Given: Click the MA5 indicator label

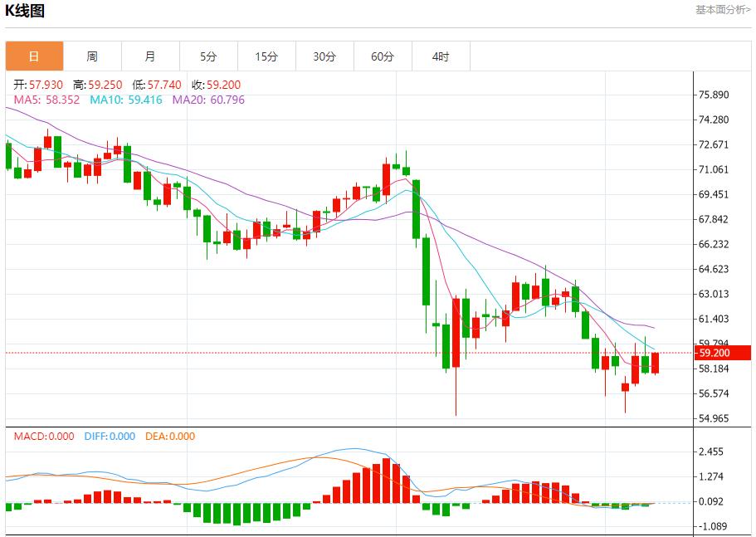Looking at the screenshot, I should pos(46,100).
